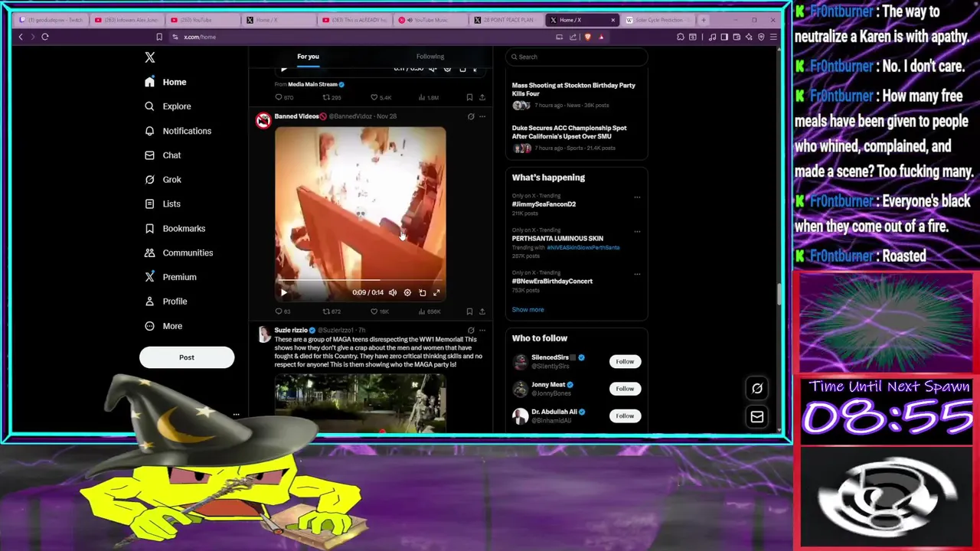Open more options for PERTHSANTA LUMINOUS SKIN trend
This screenshot has height=551, width=980.
[x=637, y=231]
